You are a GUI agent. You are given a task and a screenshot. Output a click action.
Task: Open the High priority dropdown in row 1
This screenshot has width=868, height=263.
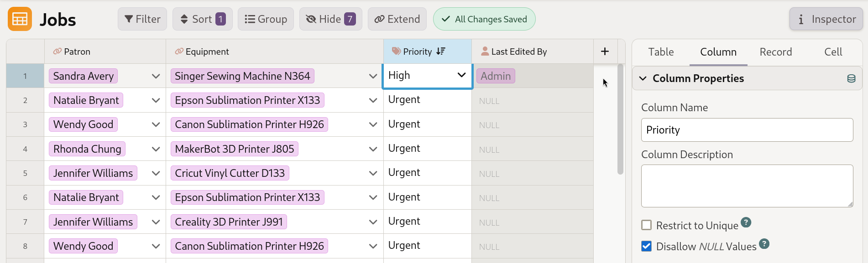[x=461, y=75]
